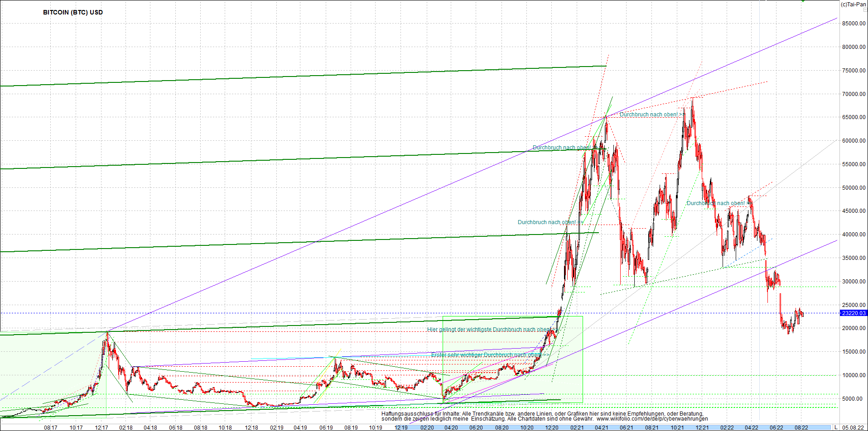Click the 08.17 date axis label
This screenshot has width=868, height=431.
51,427
